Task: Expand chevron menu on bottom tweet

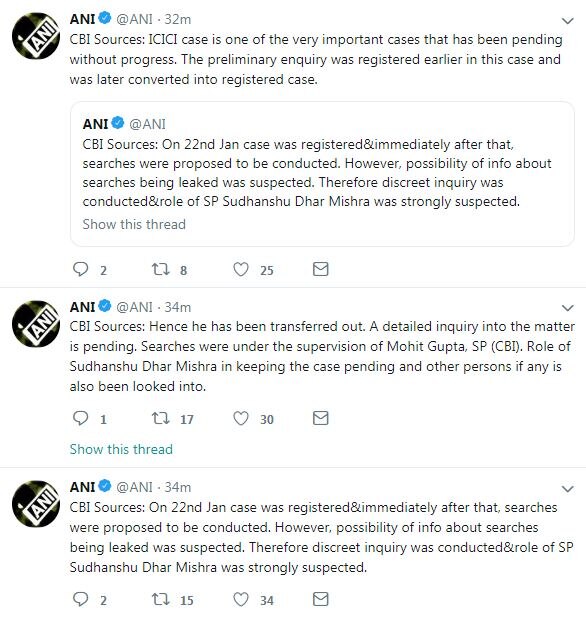Action: (x=567, y=489)
